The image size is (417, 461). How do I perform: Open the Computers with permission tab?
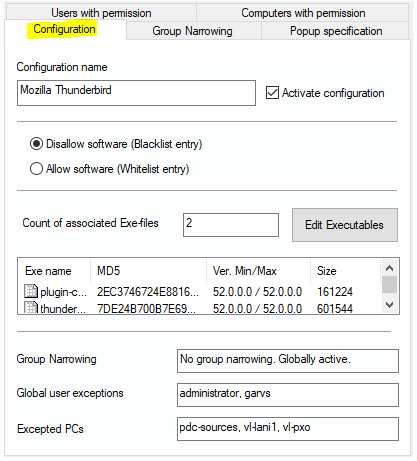303,13
